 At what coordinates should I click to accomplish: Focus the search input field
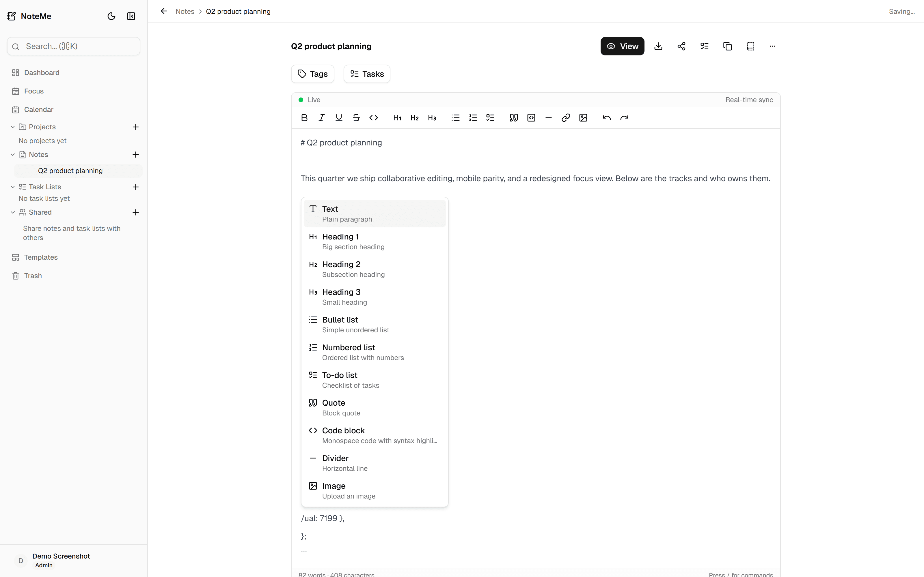point(73,46)
